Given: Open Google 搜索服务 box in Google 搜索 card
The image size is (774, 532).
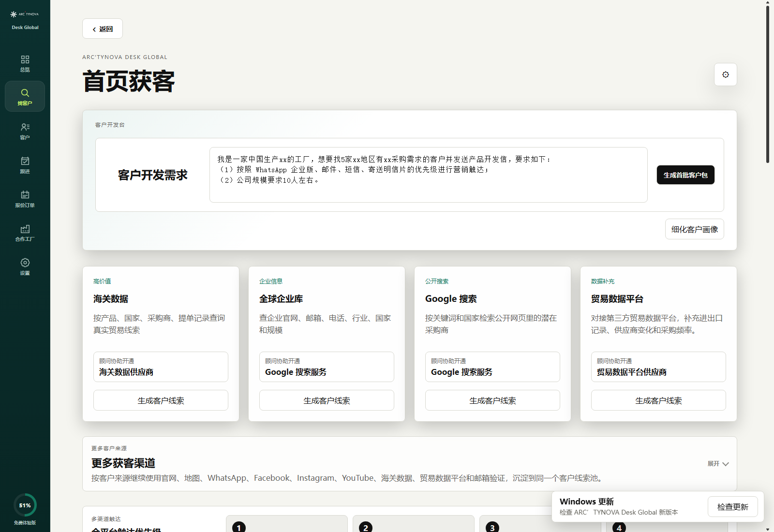Looking at the screenshot, I should coord(492,367).
